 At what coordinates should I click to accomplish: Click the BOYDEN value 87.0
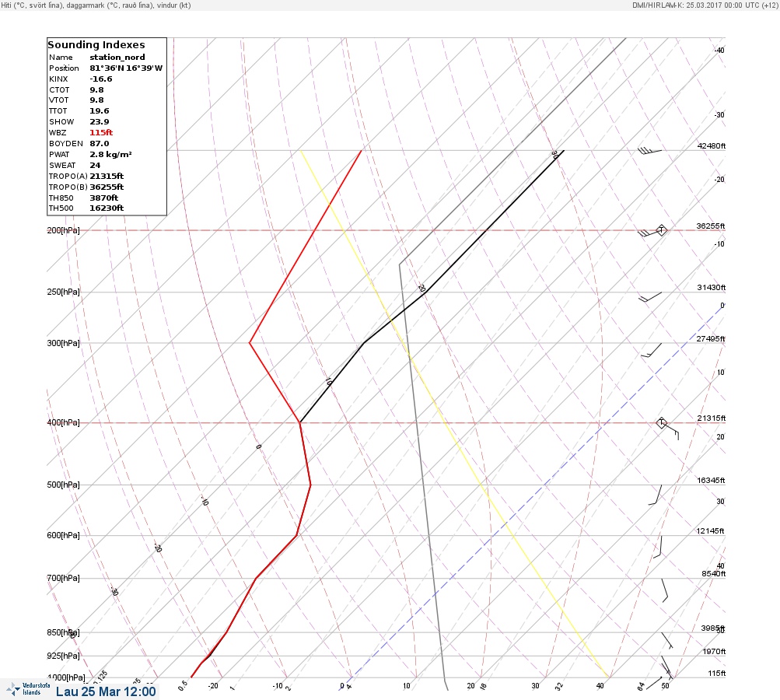(100, 144)
